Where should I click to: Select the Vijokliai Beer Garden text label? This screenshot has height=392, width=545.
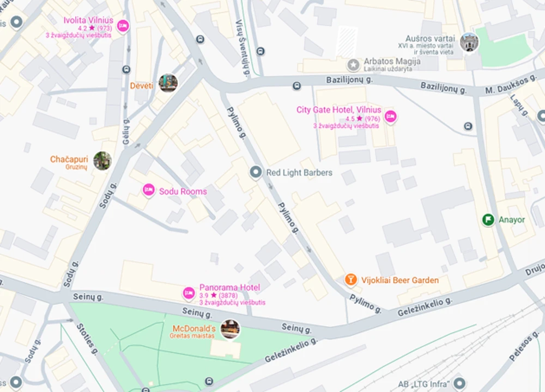[400, 280]
